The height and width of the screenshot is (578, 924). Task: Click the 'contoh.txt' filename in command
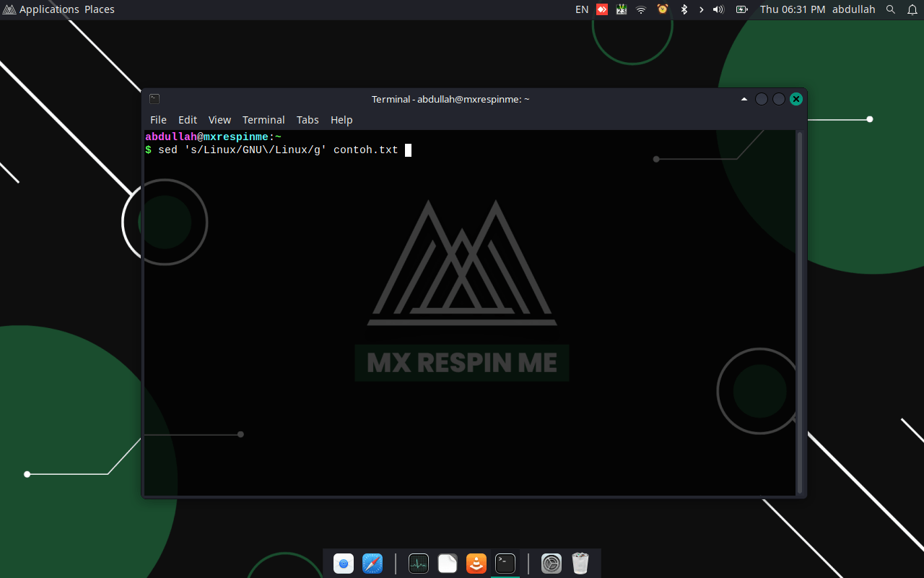click(x=366, y=150)
